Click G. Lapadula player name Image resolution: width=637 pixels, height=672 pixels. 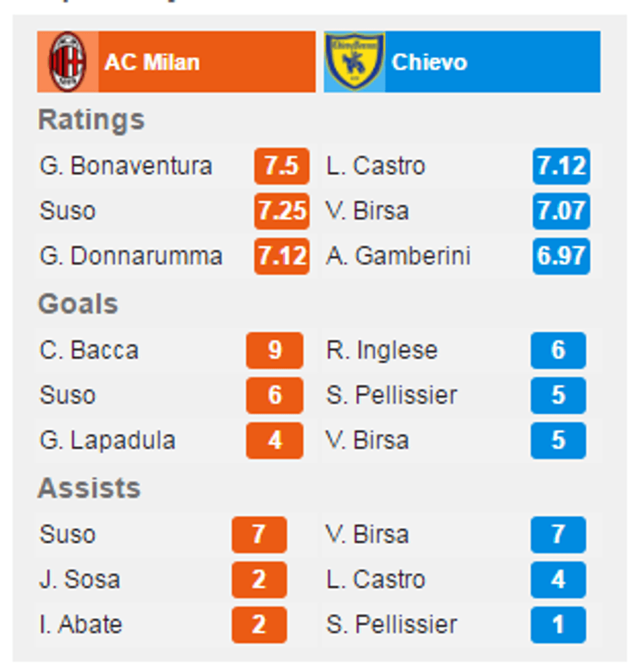click(107, 441)
